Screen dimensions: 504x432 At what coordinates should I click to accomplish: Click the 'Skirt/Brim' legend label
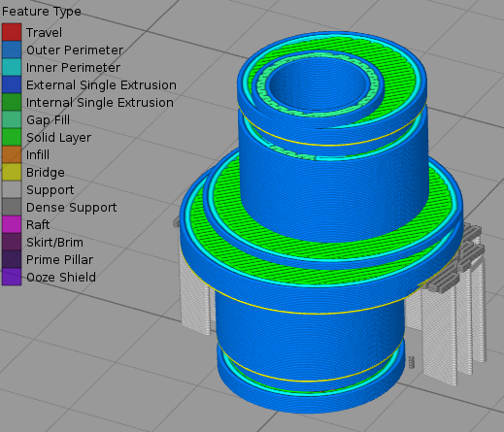click(x=54, y=243)
